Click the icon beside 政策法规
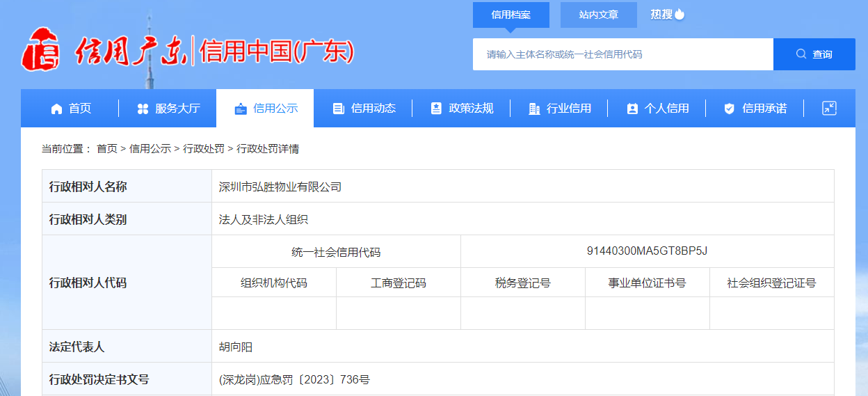The width and height of the screenshot is (868, 396). 436,109
